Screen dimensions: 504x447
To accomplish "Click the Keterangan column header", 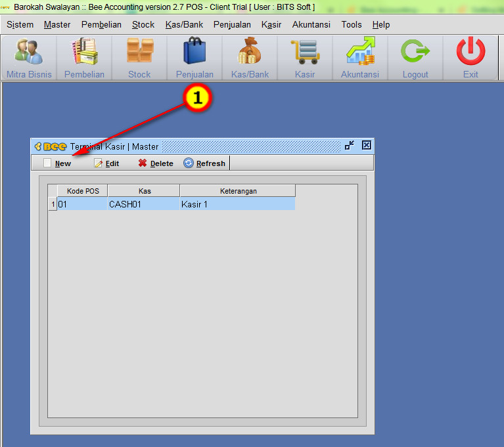I will (238, 191).
